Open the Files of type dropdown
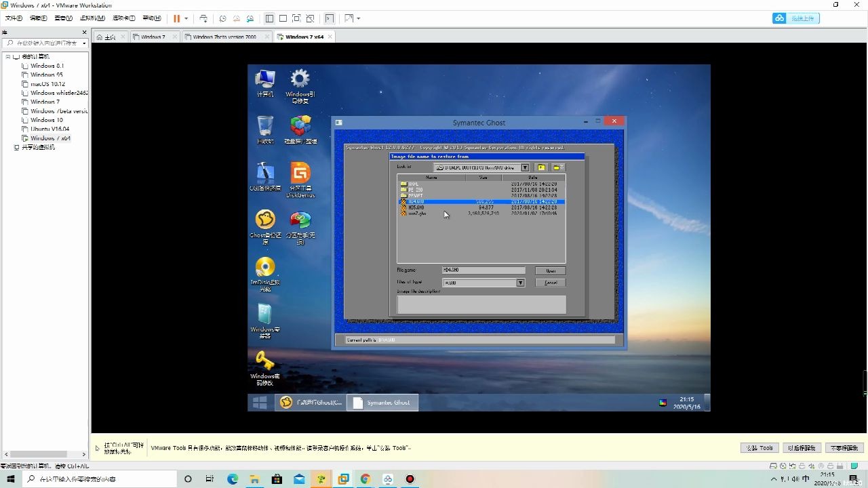Image resolution: width=868 pixels, height=488 pixels. pos(521,283)
